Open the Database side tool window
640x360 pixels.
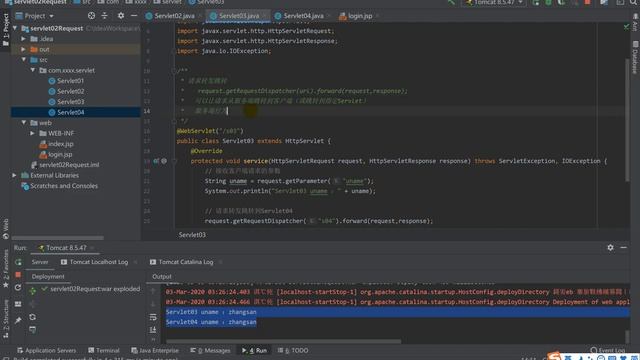[635, 57]
